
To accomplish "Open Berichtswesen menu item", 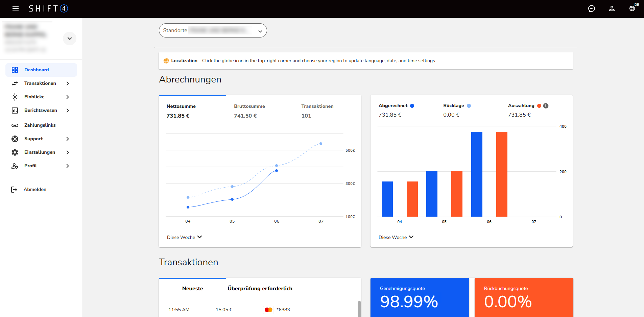I will pos(41,111).
